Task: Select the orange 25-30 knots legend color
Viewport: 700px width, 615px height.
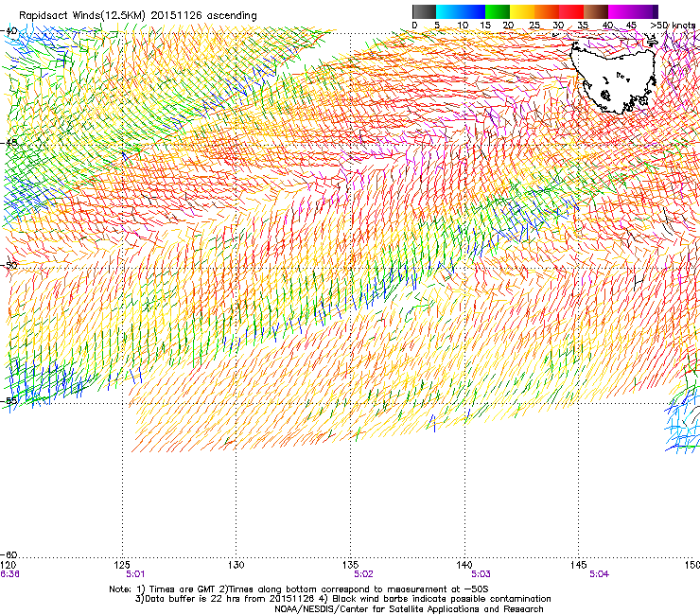Action: click(x=547, y=11)
